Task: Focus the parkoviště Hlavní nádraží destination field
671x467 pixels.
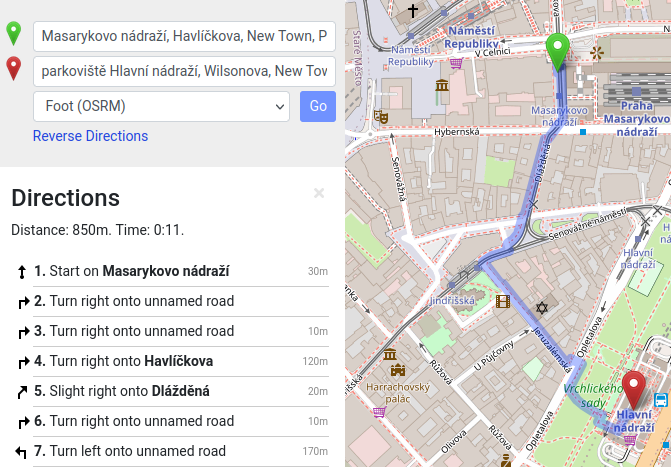Action: pyautogui.click(x=184, y=71)
